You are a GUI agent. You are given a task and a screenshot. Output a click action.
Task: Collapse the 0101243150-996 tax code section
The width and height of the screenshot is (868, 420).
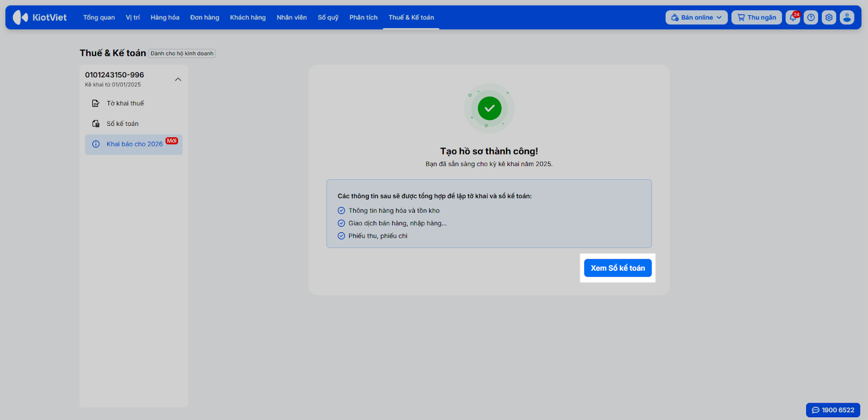(178, 79)
